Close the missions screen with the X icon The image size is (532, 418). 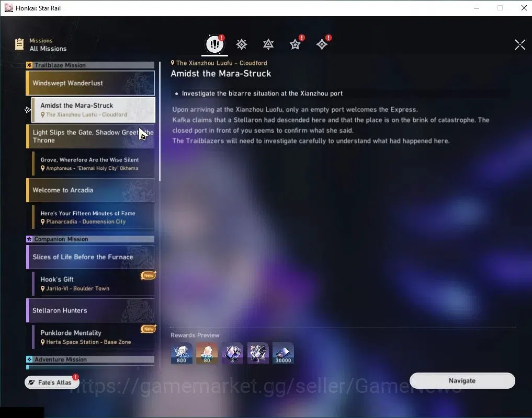[520, 44]
